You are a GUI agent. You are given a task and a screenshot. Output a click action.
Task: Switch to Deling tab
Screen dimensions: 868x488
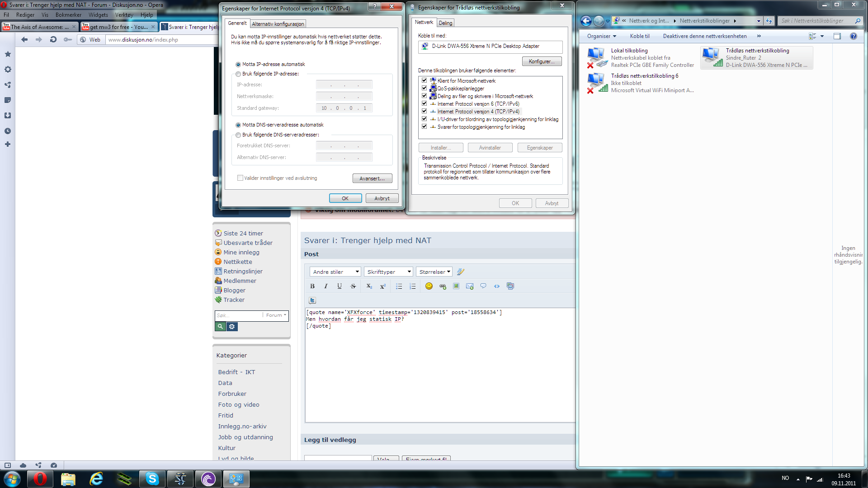click(445, 23)
